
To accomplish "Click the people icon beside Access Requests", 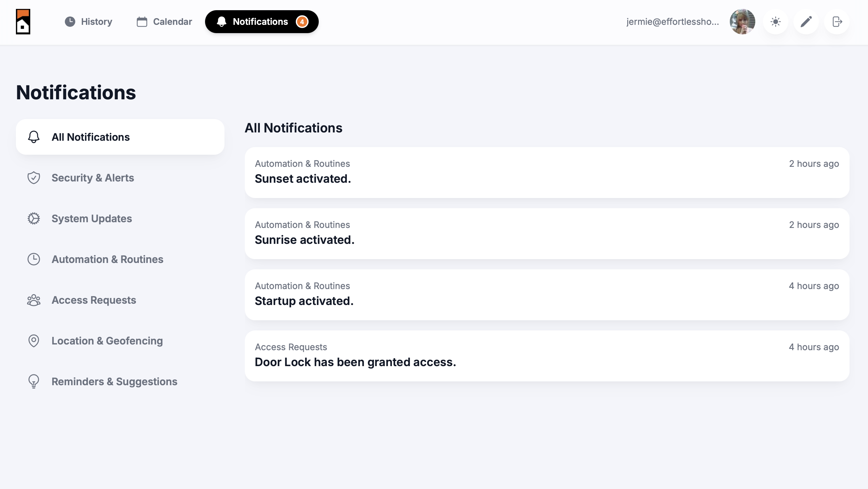I will pyautogui.click(x=33, y=300).
